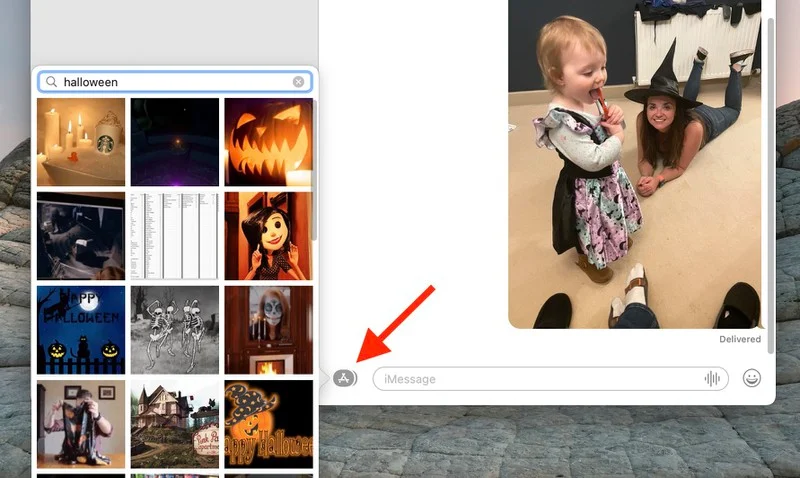Screen dimensions: 800x478
Task: Open the Messages apps button
Action: [345, 378]
